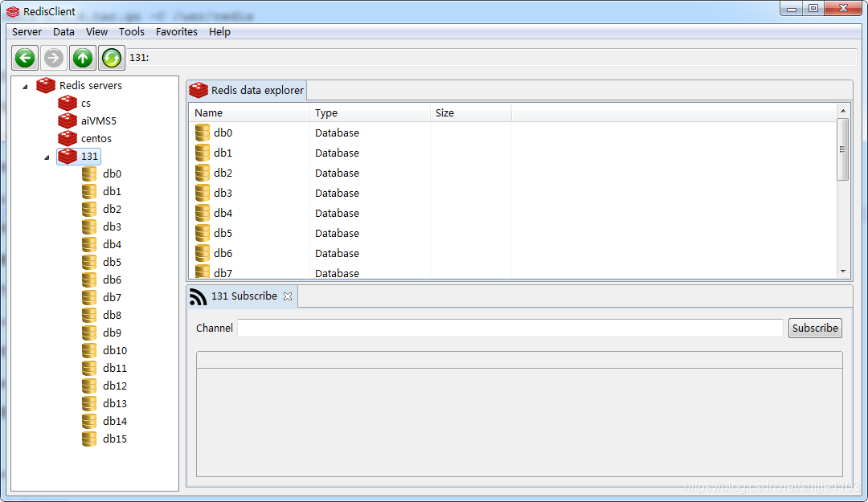Select db1 database icon in the tree

coord(89,191)
